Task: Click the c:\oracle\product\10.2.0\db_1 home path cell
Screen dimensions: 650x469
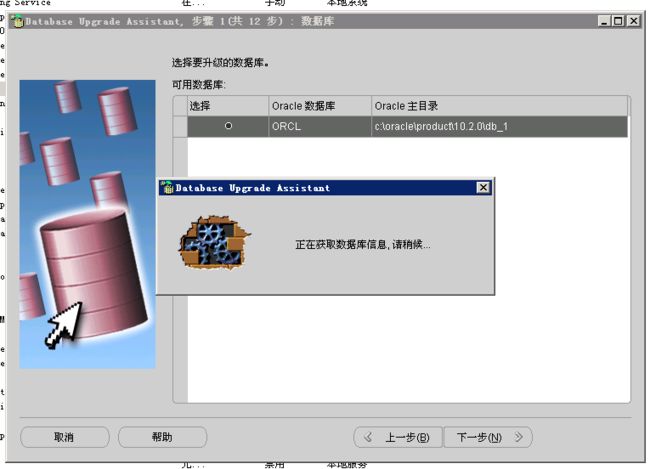Action: click(x=500, y=126)
